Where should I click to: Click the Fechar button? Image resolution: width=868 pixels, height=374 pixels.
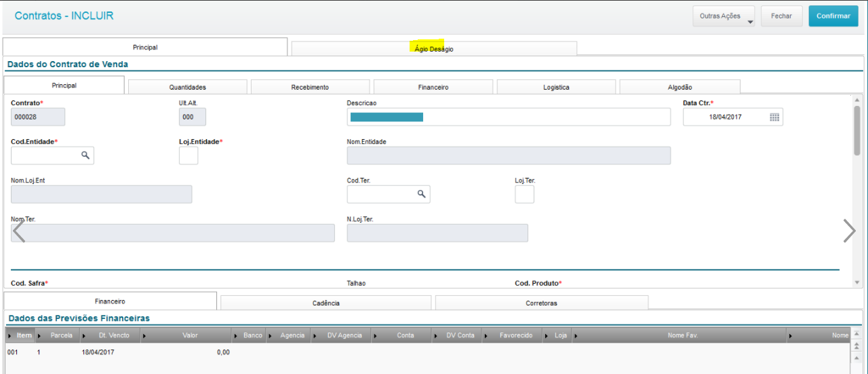tap(781, 16)
